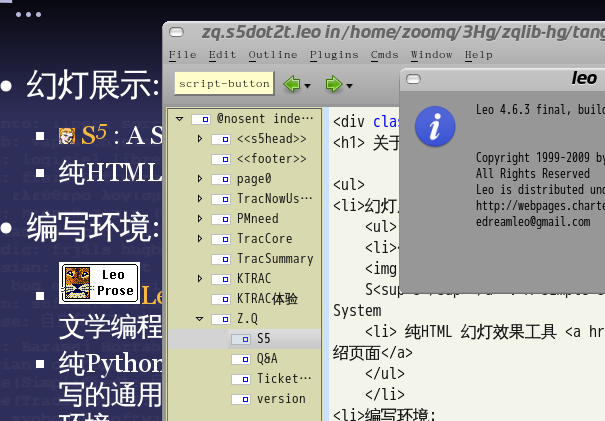Select the KTRAC体验 tree item
The width and height of the screenshot is (605, 421).
(266, 299)
